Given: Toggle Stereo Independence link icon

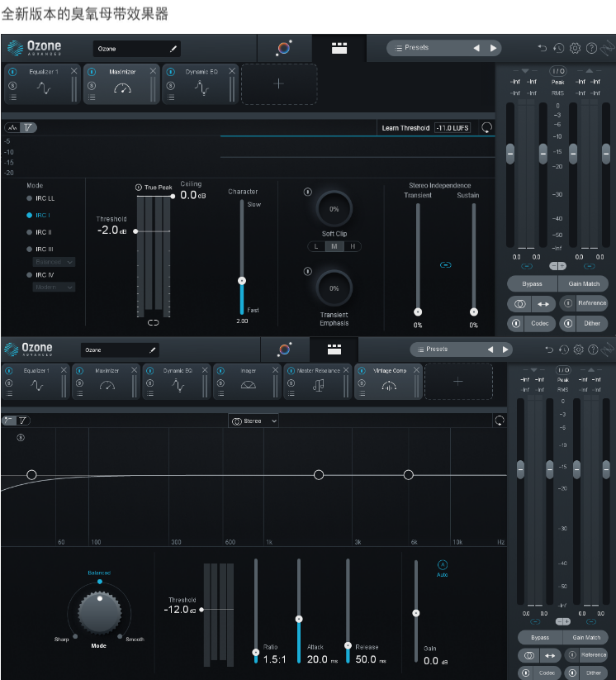Looking at the screenshot, I should [x=446, y=264].
